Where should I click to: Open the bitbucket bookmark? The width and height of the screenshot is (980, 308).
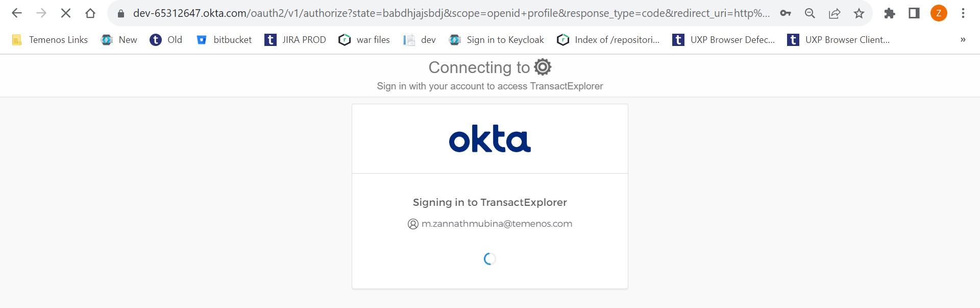(x=224, y=40)
